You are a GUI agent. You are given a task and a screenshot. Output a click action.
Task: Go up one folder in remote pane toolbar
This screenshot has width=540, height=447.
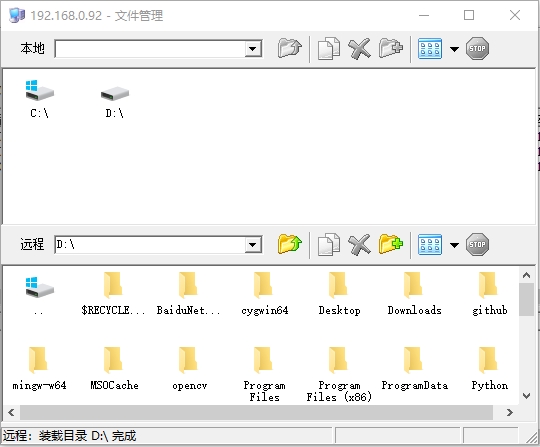click(290, 244)
